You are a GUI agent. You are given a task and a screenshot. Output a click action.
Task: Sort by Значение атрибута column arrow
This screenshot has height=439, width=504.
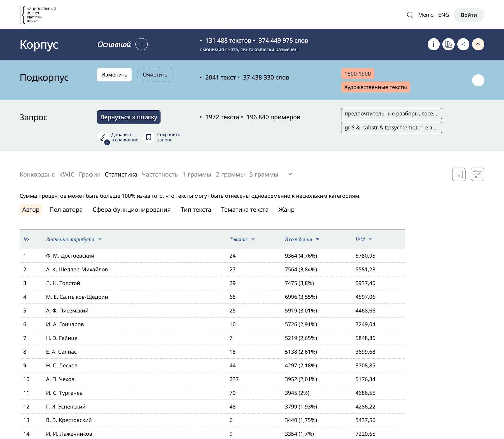100,239
